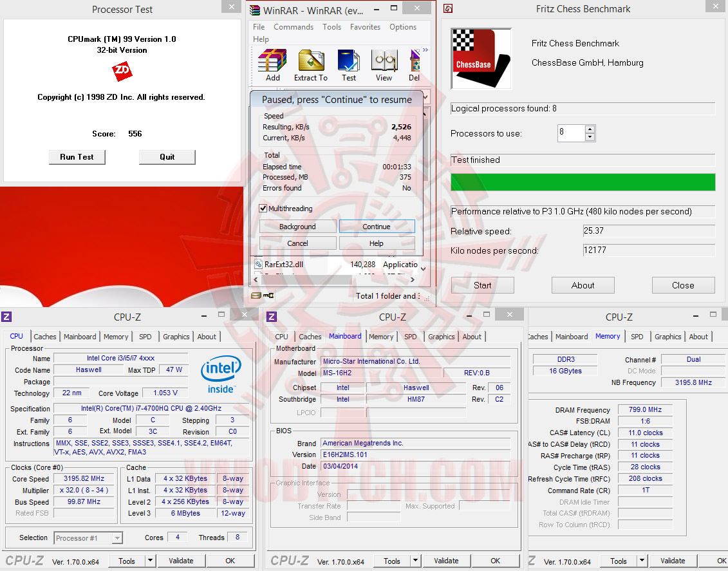The width and height of the screenshot is (728, 571).
Task: Switch to Graphics tab in CPU-Z CPU window
Action: pos(176,337)
